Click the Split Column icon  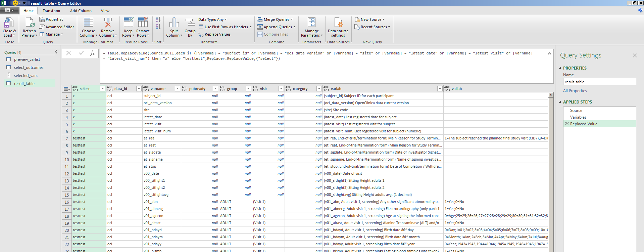click(174, 23)
